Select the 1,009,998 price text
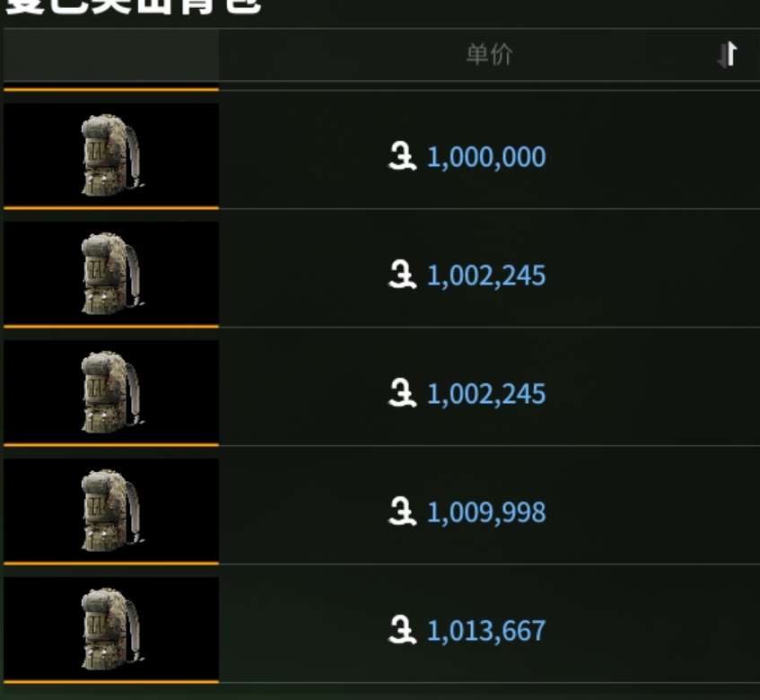This screenshot has height=700, width=760. (x=486, y=512)
